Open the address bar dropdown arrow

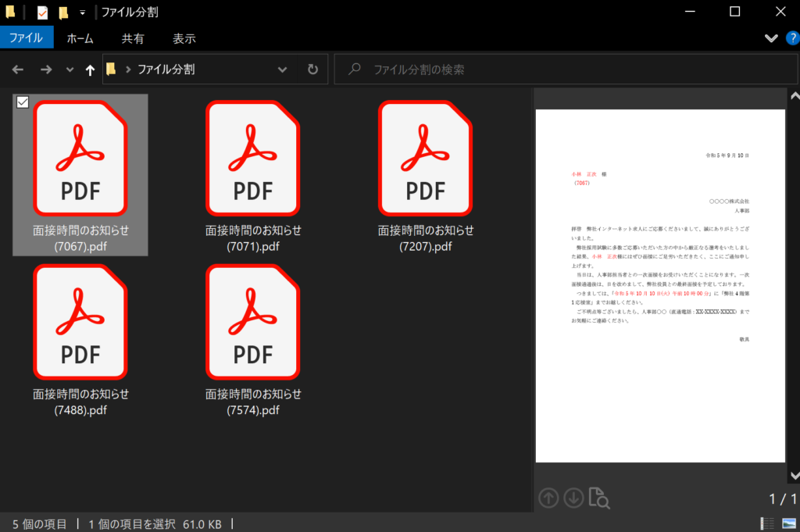[283, 69]
